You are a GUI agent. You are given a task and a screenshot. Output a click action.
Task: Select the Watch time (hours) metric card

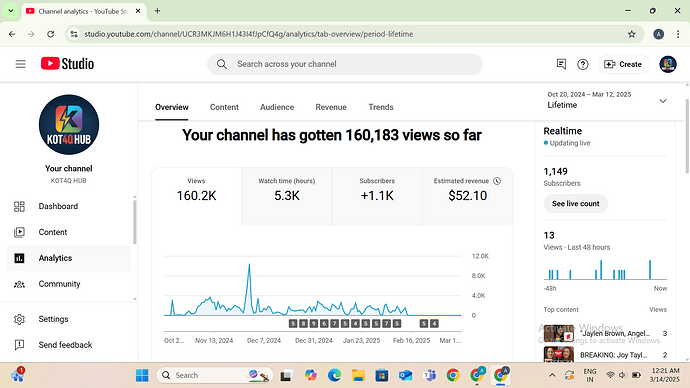pyautogui.click(x=286, y=196)
